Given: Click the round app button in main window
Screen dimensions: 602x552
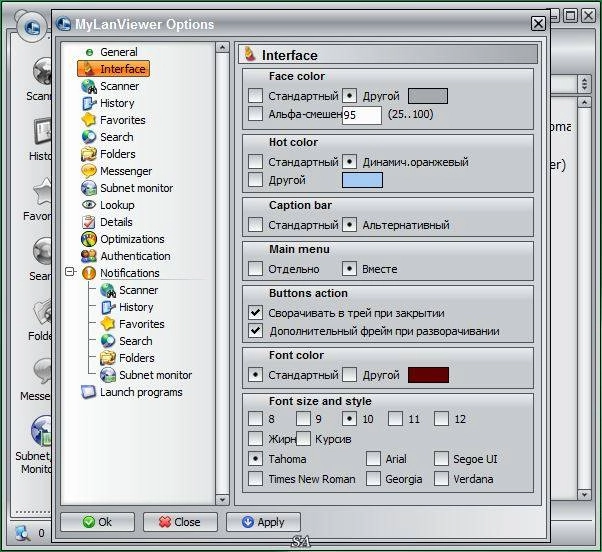Looking at the screenshot, I should [x=32, y=28].
